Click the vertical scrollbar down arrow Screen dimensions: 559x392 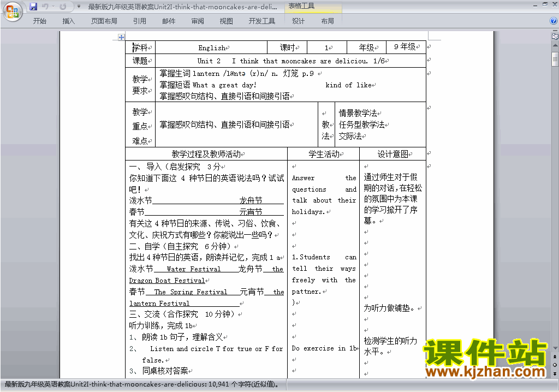pos(555,348)
